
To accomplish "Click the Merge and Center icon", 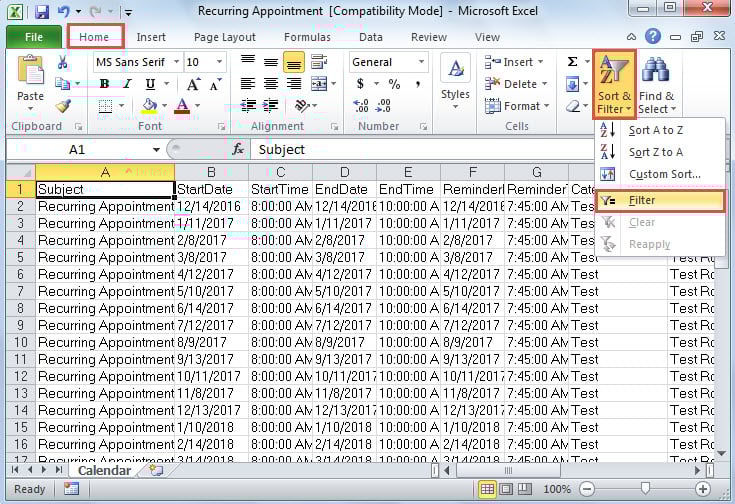I will point(319,84).
